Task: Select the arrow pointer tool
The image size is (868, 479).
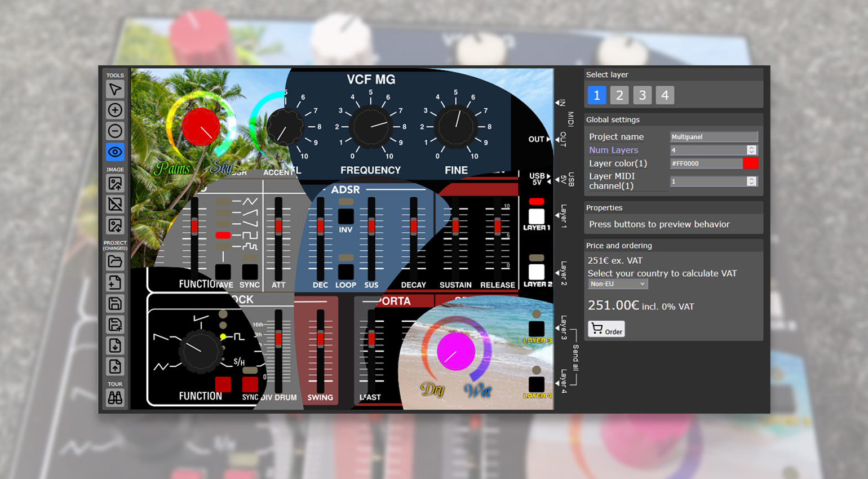Action: click(115, 90)
